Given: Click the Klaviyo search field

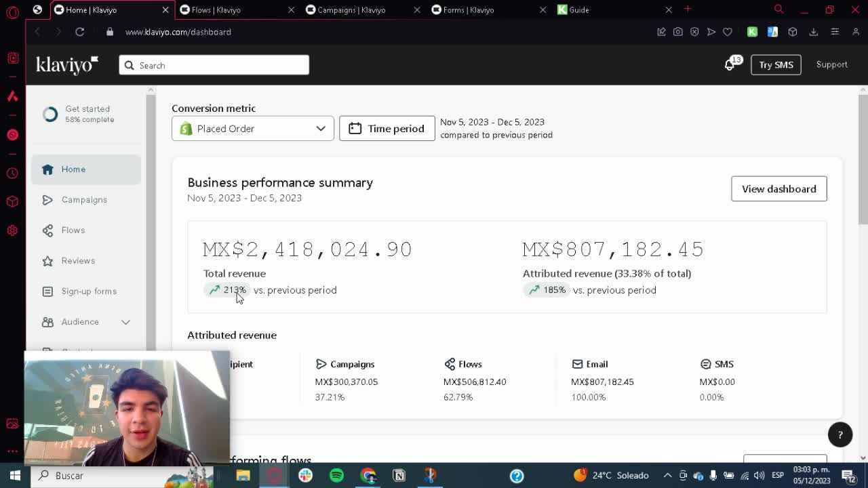Looking at the screenshot, I should pyautogui.click(x=214, y=65).
